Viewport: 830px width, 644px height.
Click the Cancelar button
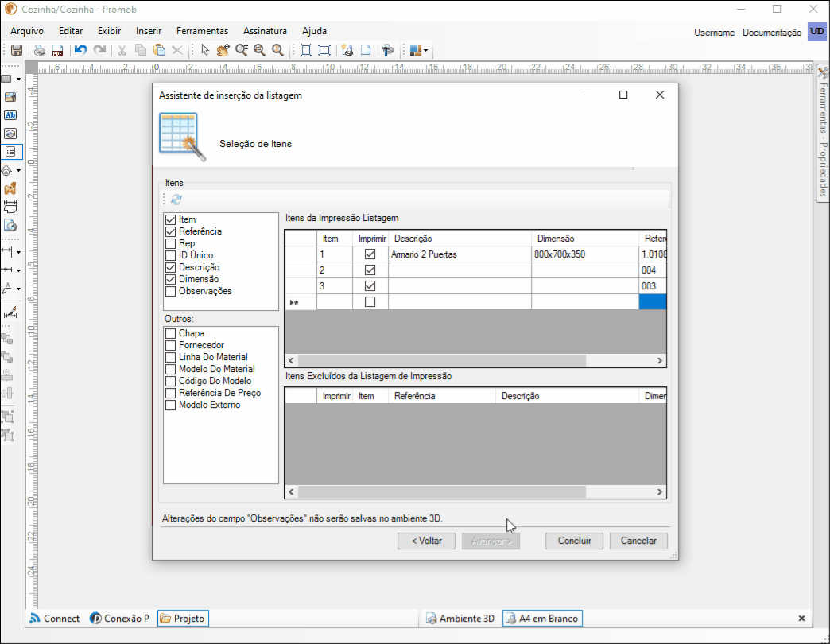click(x=638, y=541)
